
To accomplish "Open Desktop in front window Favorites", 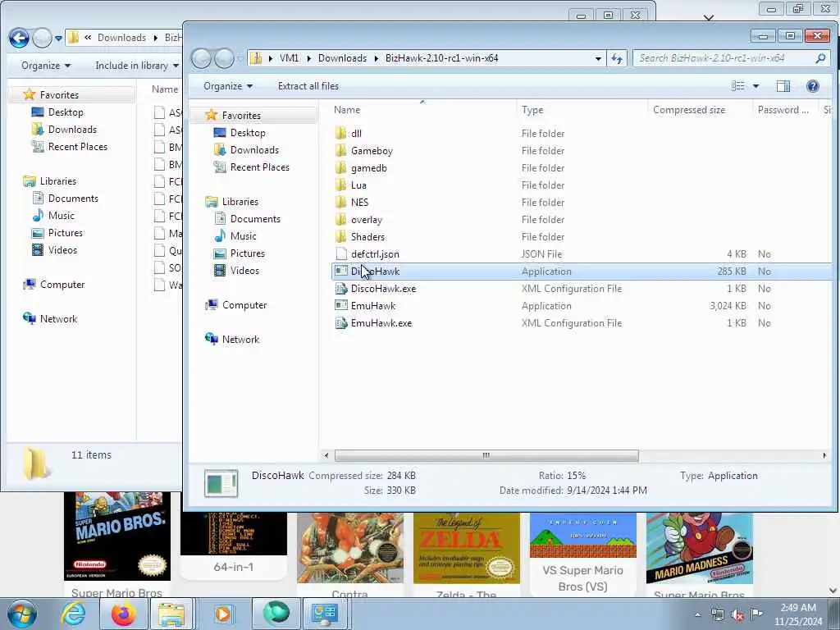I will pyautogui.click(x=248, y=132).
